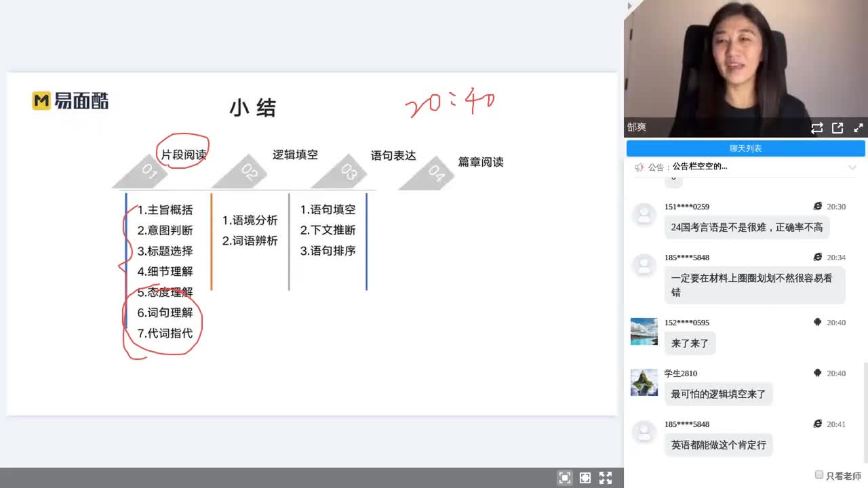The width and height of the screenshot is (868, 488).
Task: Click slide item 1.语境分析
Action: 250,220
